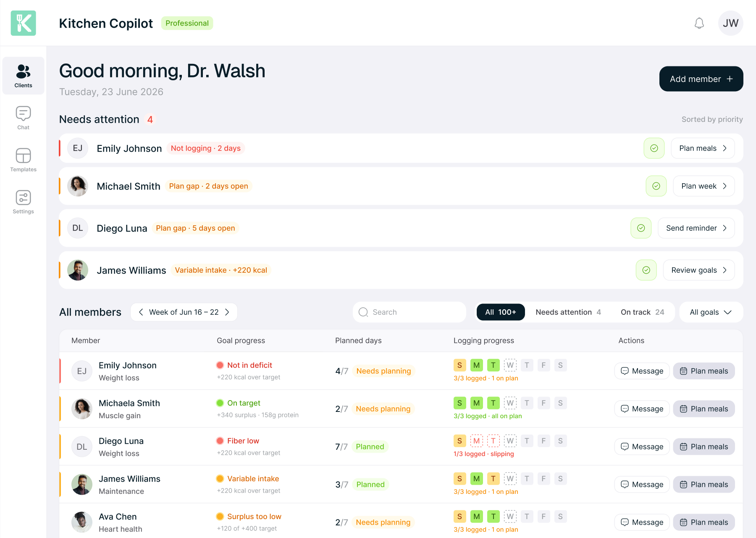Go to previous week in All members
The height and width of the screenshot is (538, 756).
[141, 312]
